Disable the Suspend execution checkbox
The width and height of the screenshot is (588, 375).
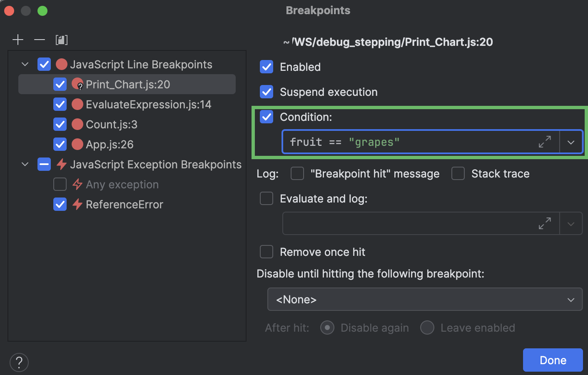coord(267,92)
